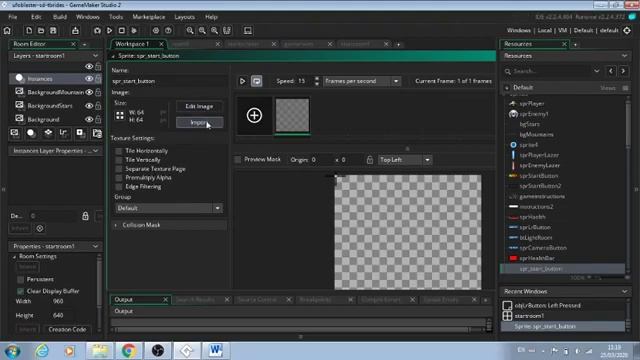Open the Build menu

coord(60,17)
